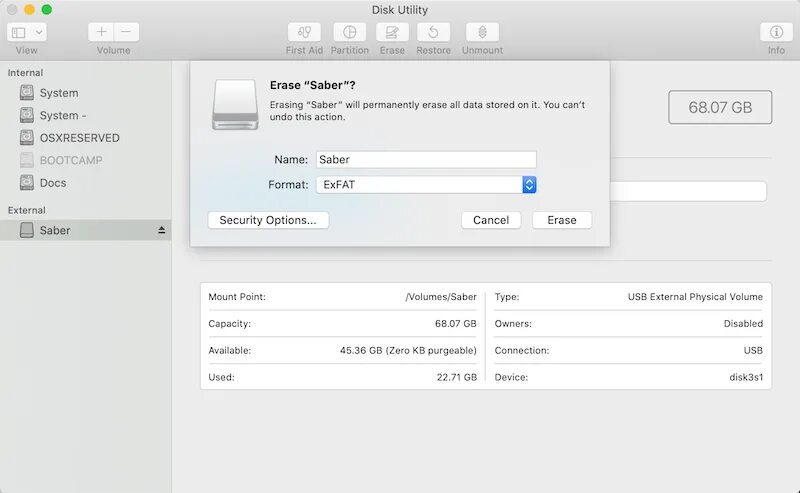Click the Owners value Disabled
Image resolution: width=800 pixels, height=493 pixels.
click(743, 324)
